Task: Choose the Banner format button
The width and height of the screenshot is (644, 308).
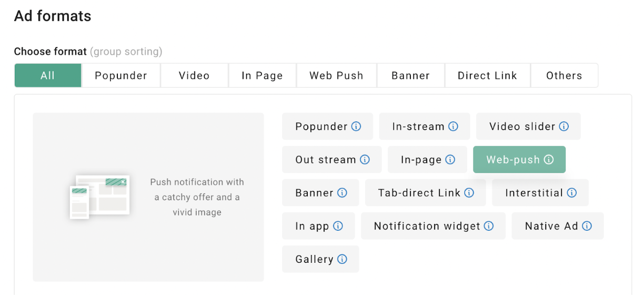Action: pos(314,193)
